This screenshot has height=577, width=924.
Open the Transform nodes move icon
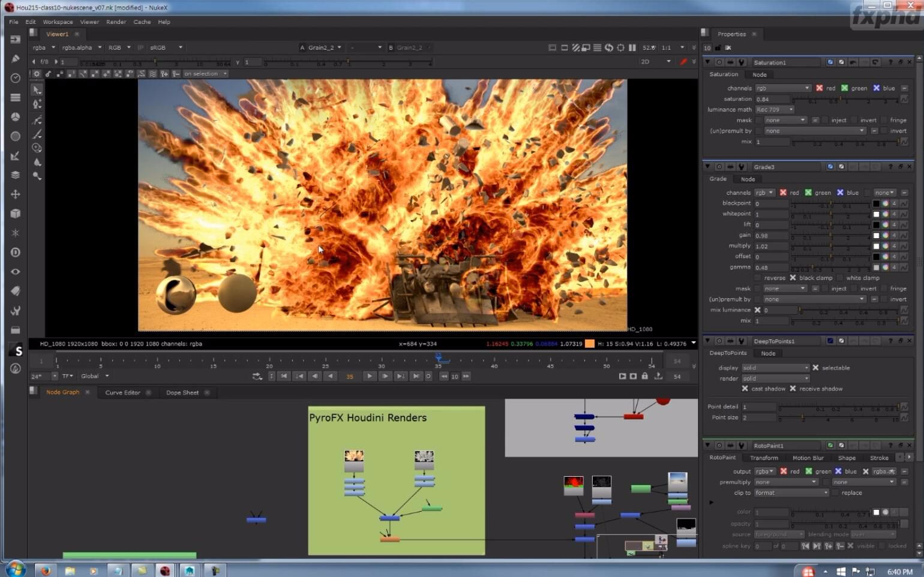click(16, 194)
